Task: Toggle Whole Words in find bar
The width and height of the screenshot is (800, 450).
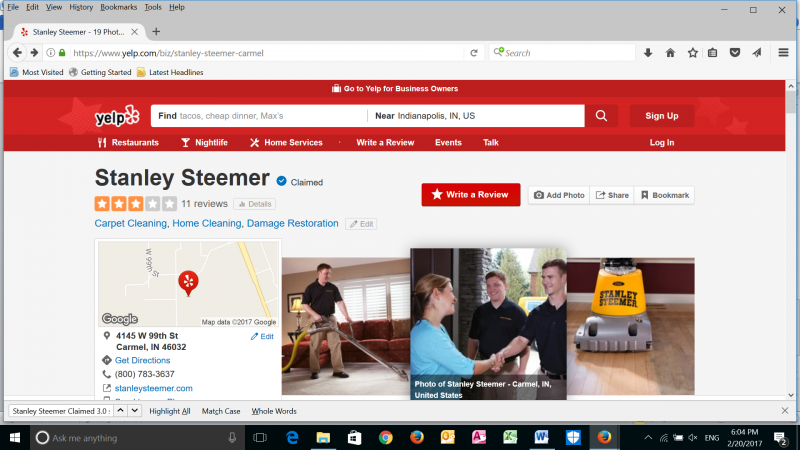Action: (274, 411)
